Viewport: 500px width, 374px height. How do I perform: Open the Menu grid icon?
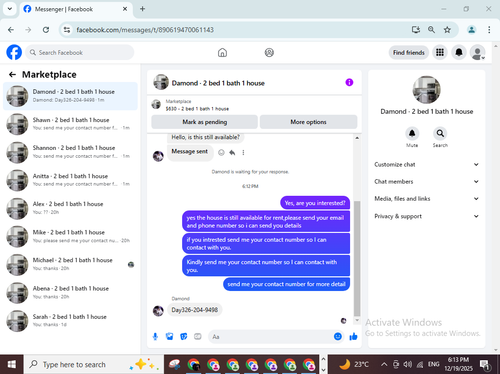coord(440,52)
